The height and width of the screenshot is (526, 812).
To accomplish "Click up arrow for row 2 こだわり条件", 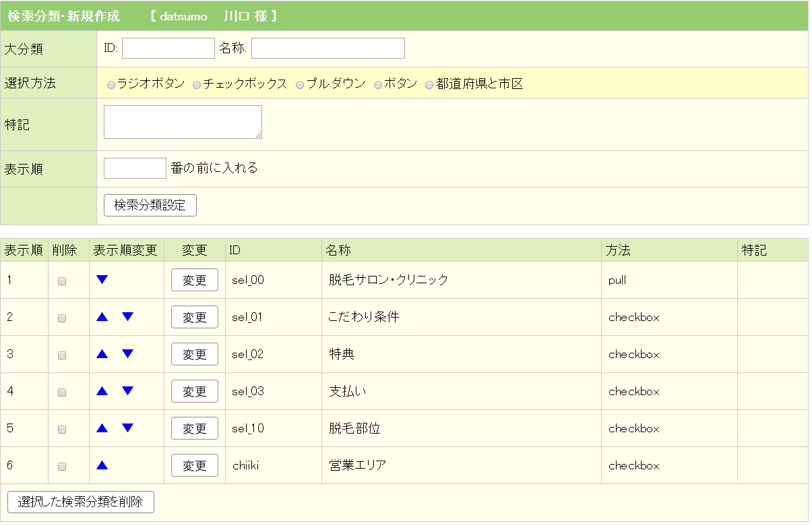I will click(x=102, y=317).
